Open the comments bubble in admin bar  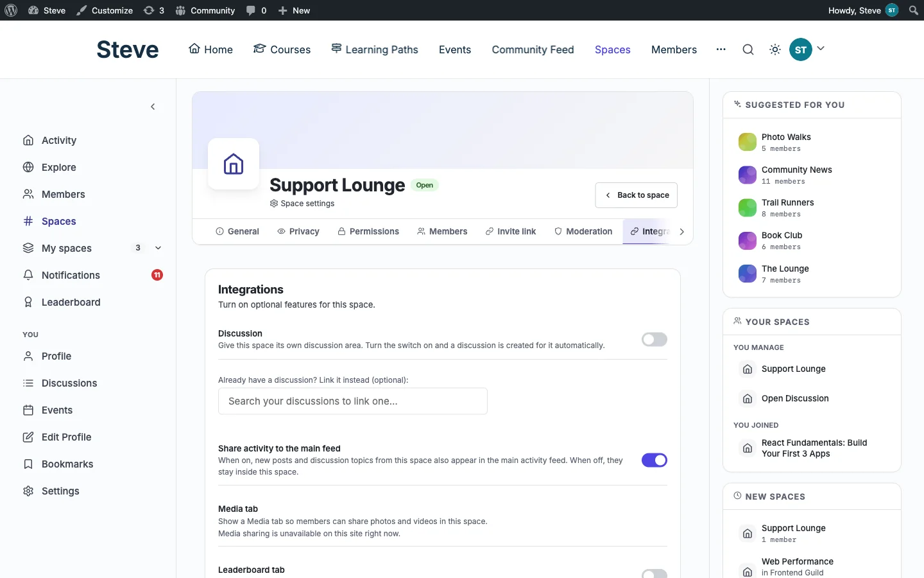256,10
